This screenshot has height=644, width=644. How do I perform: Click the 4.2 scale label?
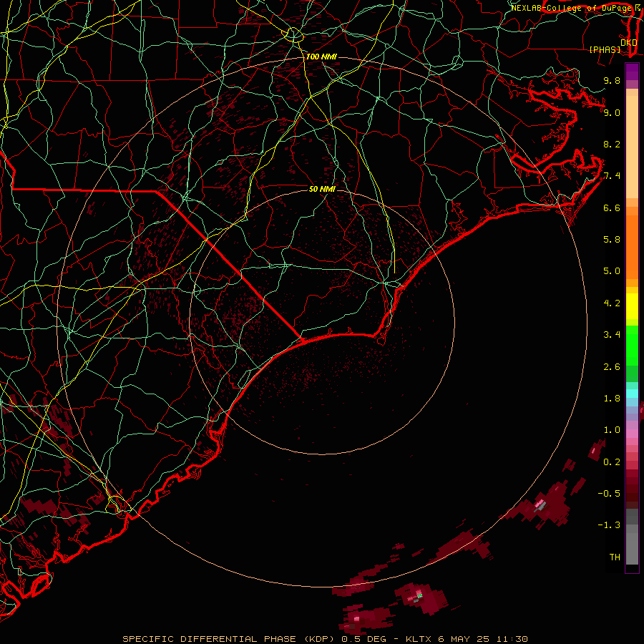coord(612,303)
